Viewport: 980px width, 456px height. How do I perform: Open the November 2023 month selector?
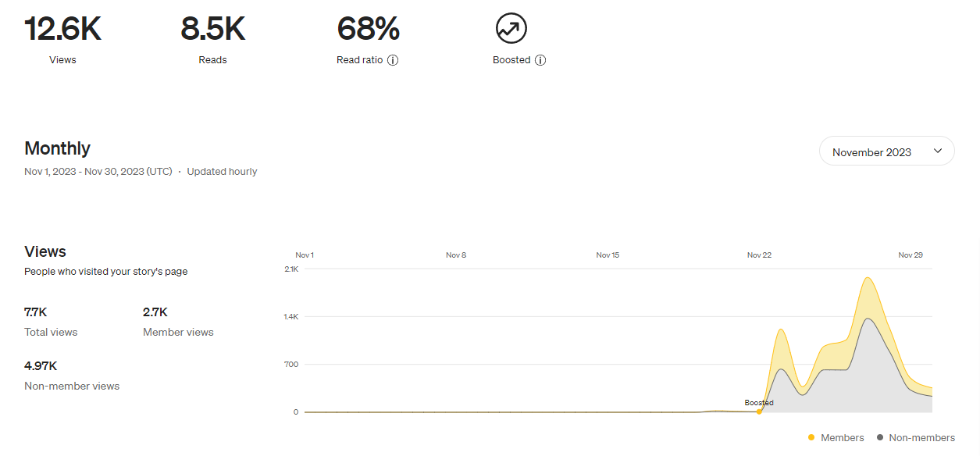[886, 151]
